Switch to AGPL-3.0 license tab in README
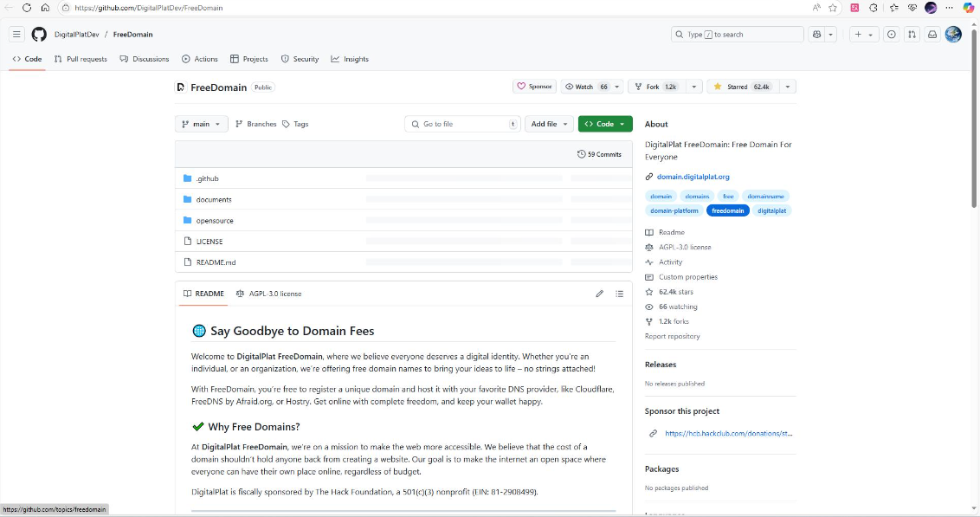 point(268,294)
